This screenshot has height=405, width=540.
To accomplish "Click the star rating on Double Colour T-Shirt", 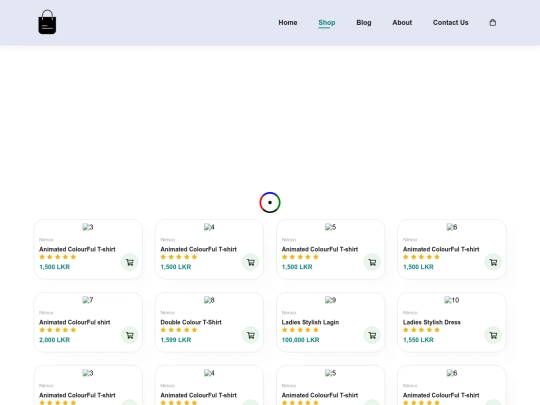I will (x=179, y=330).
